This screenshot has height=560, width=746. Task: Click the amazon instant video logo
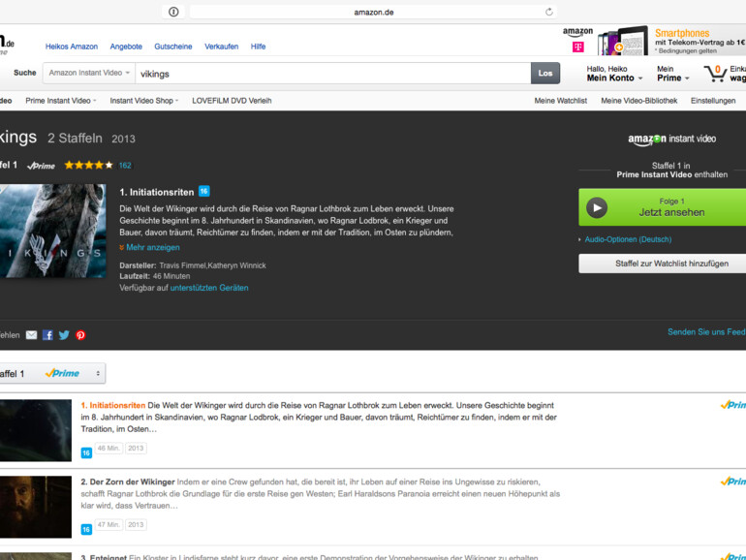coord(671,139)
